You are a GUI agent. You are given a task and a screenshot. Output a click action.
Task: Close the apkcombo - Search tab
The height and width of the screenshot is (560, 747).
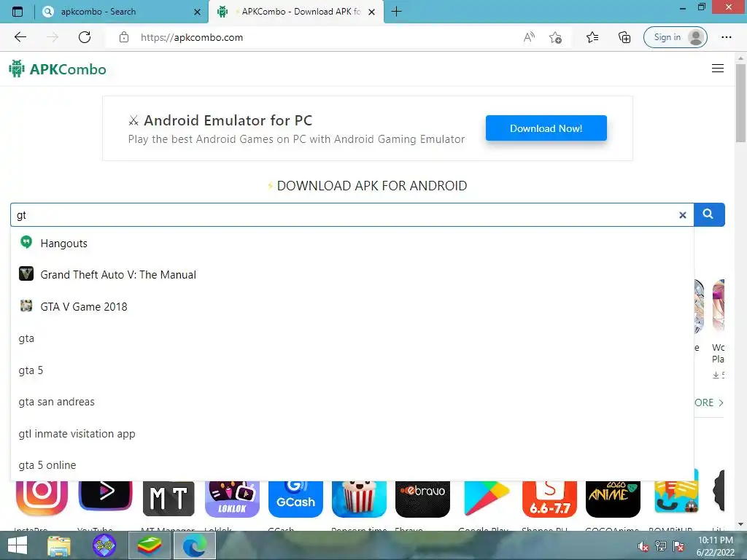197,12
